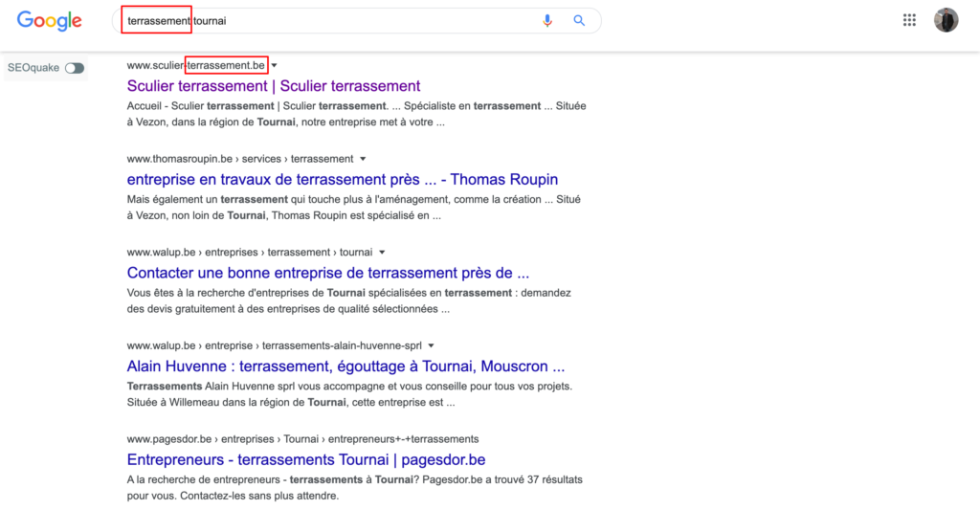
Task: Open the Google apps grid
Action: click(909, 20)
